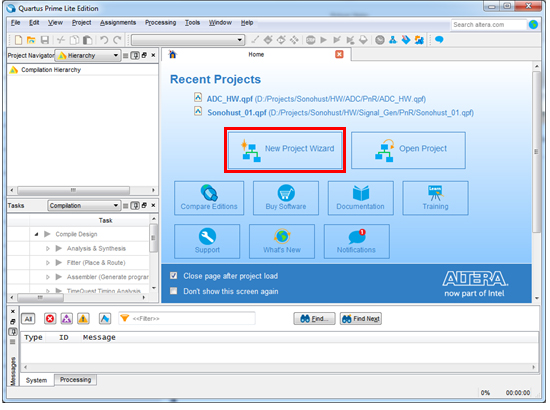Expand the Assembler task
Image resolution: width=550 pixels, height=410 pixels.
point(48,277)
